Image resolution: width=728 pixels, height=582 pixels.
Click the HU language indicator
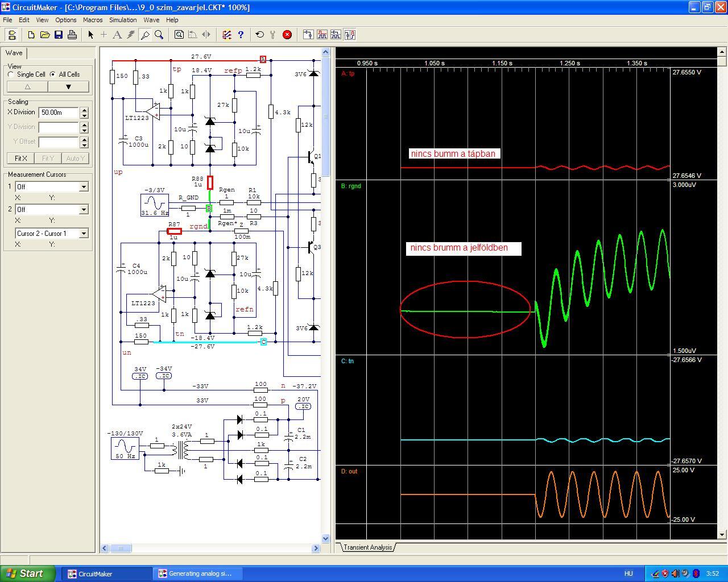click(628, 573)
